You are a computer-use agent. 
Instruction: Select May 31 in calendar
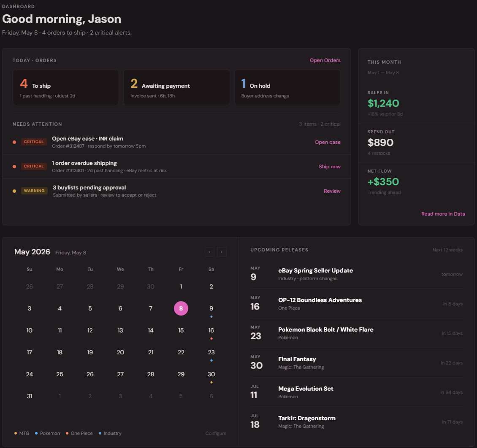[30, 396]
